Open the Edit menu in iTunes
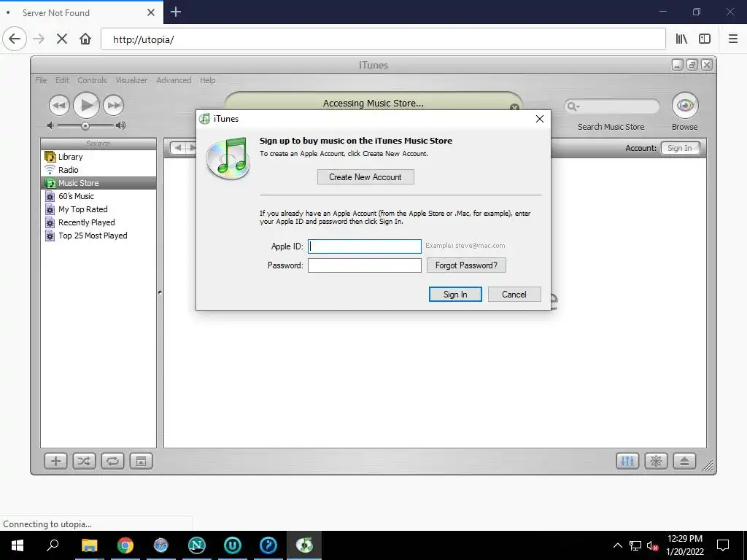The width and height of the screenshot is (747, 560). tap(63, 80)
